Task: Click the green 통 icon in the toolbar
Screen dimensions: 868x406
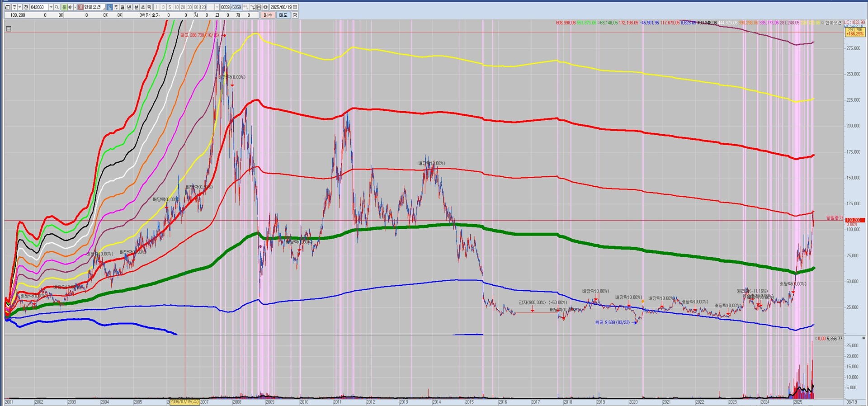Action: click(x=64, y=7)
